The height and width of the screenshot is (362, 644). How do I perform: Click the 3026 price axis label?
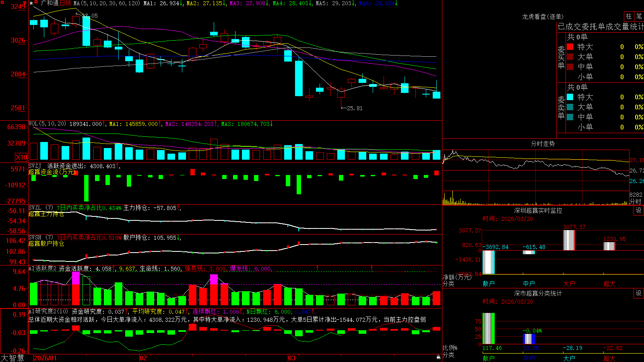[x=18, y=40]
